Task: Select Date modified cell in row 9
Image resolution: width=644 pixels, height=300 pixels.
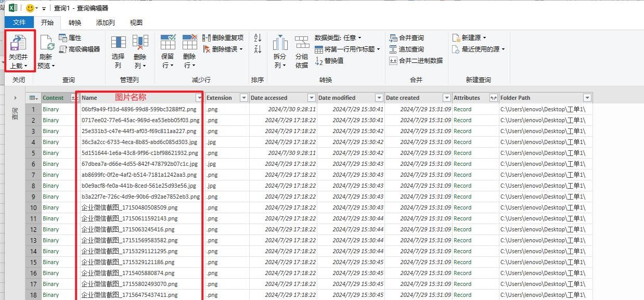Action: 351,197
